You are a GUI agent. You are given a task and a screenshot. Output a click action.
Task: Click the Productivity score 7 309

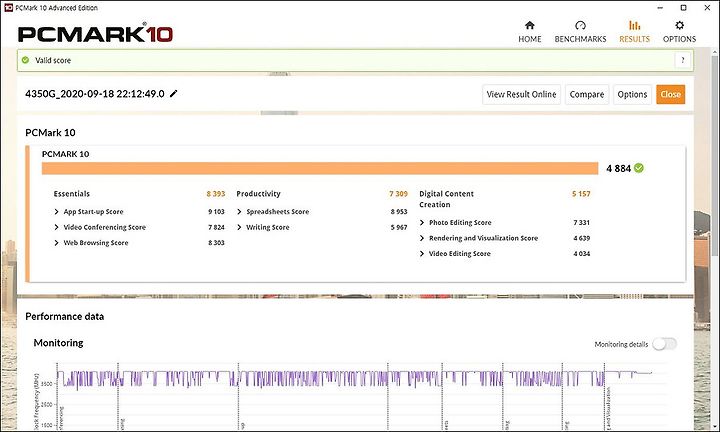pos(398,194)
